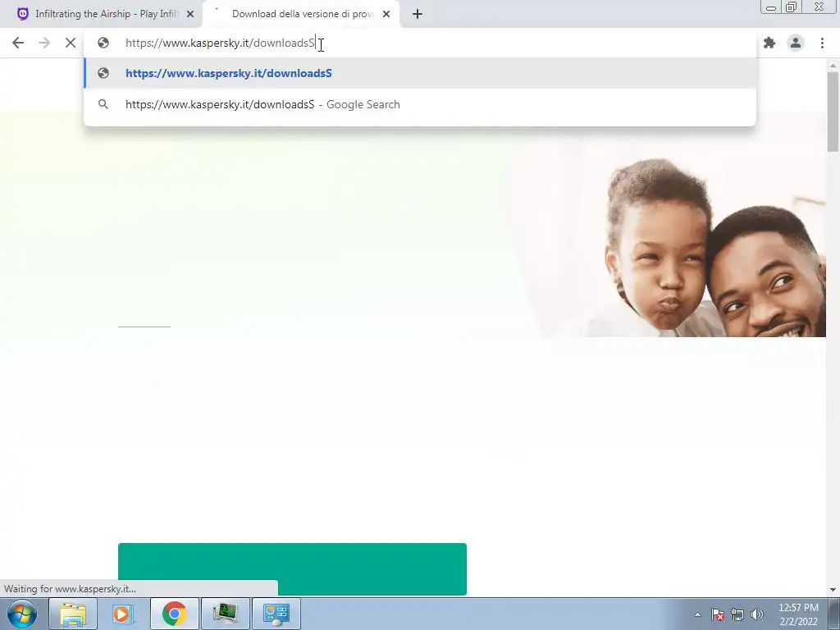Open the volume speaker icon
This screenshot has width=840, height=630.
tap(757, 614)
